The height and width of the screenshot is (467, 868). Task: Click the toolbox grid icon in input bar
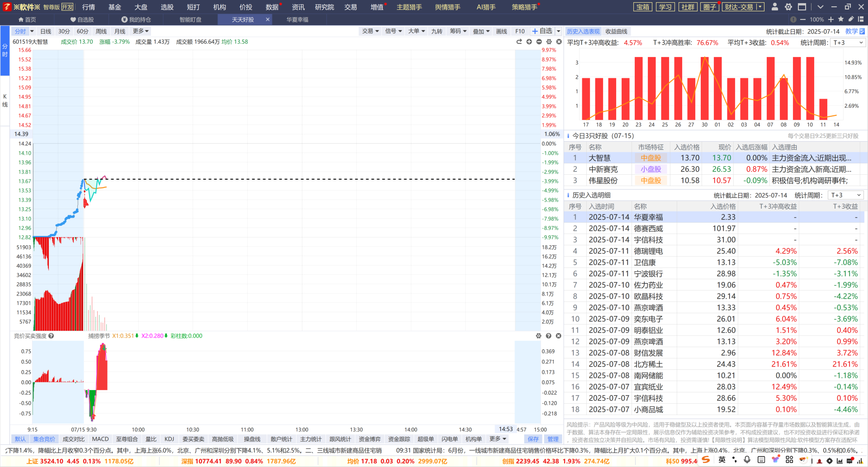(x=789, y=460)
